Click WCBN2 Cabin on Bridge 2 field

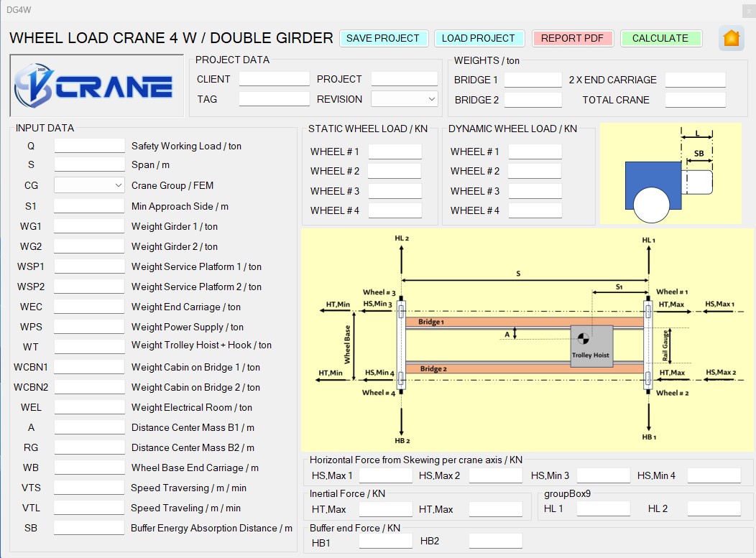[x=89, y=387]
